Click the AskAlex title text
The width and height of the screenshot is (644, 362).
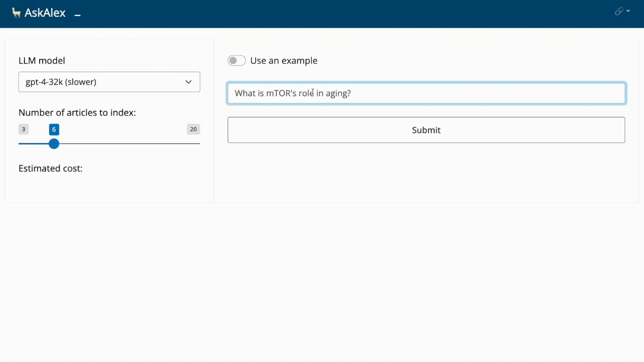pos(45,13)
